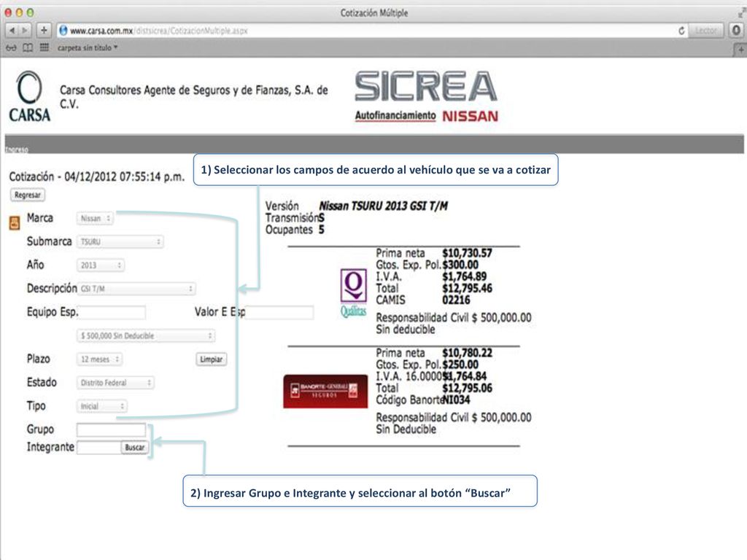Click the Valor E Esp input field
This screenshot has height=560, width=747.
[x=279, y=312]
